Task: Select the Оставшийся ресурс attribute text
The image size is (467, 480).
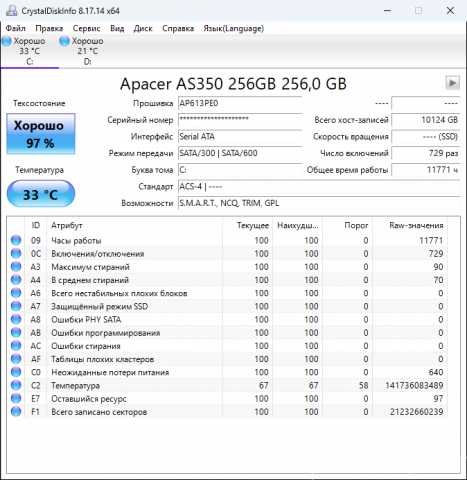Action: tap(89, 399)
